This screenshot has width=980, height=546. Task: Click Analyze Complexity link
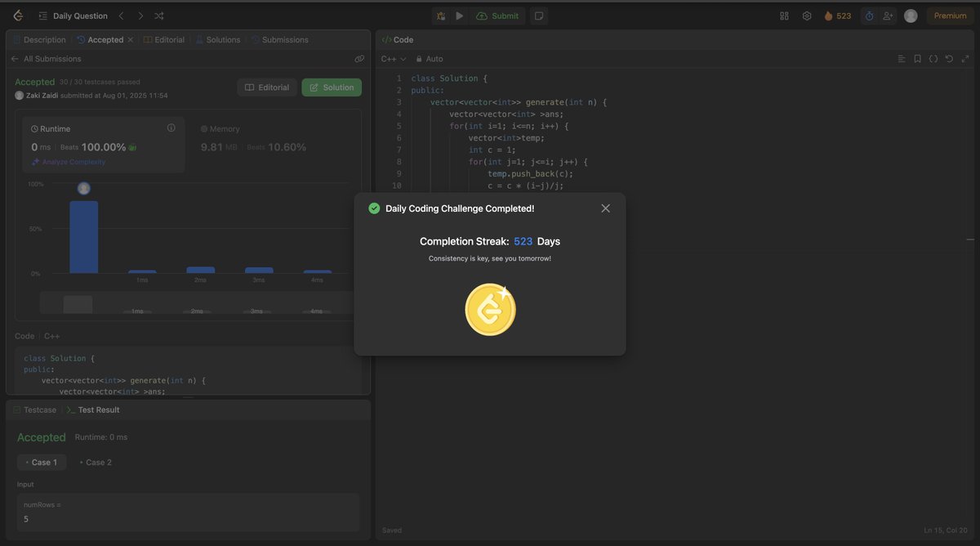pyautogui.click(x=69, y=162)
